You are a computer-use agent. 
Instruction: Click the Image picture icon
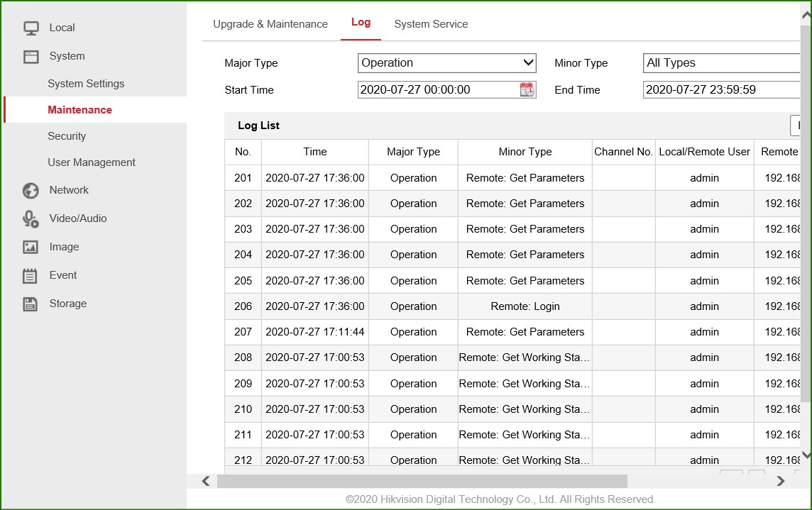point(31,248)
